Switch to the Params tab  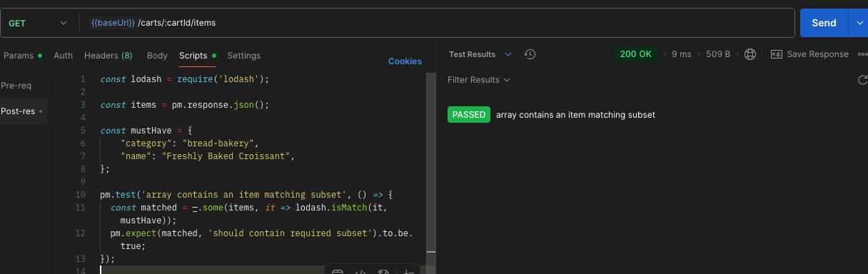pos(22,56)
